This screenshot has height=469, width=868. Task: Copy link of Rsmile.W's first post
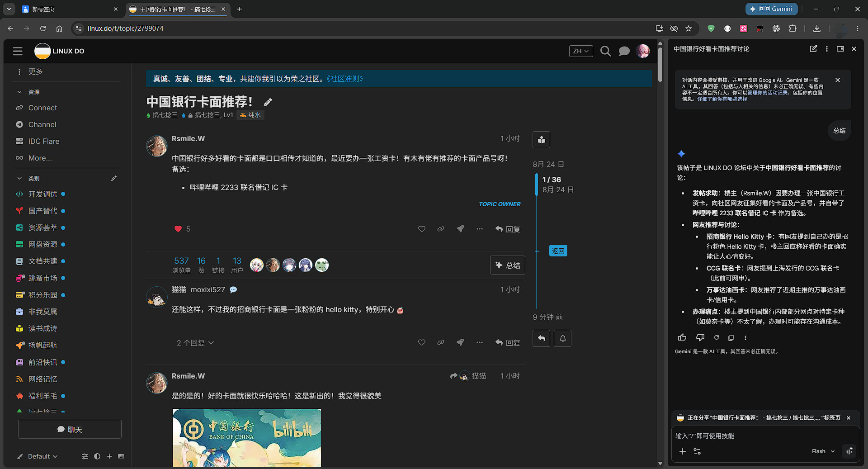point(441,229)
